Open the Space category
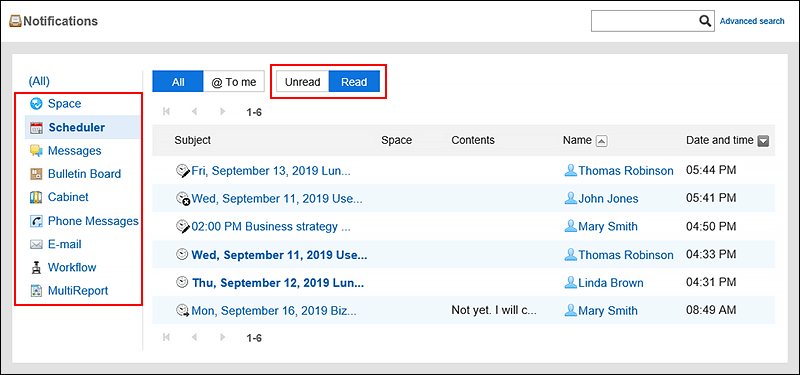This screenshot has height=375, width=800. click(x=64, y=104)
